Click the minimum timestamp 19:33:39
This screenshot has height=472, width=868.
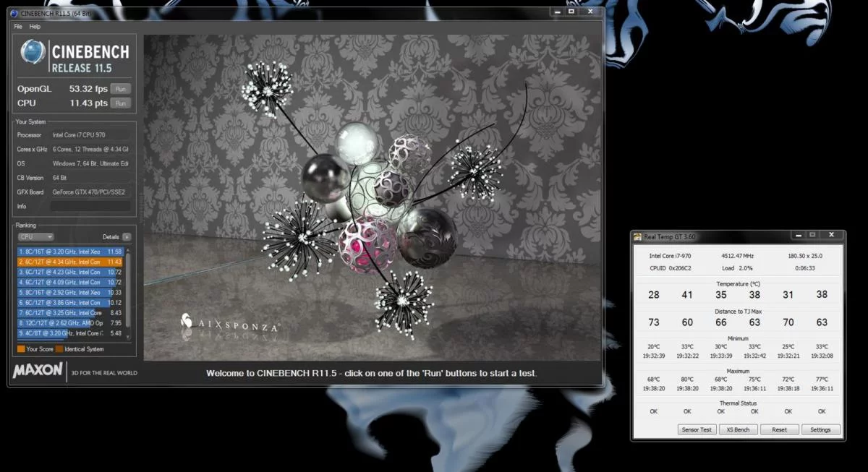pos(721,356)
